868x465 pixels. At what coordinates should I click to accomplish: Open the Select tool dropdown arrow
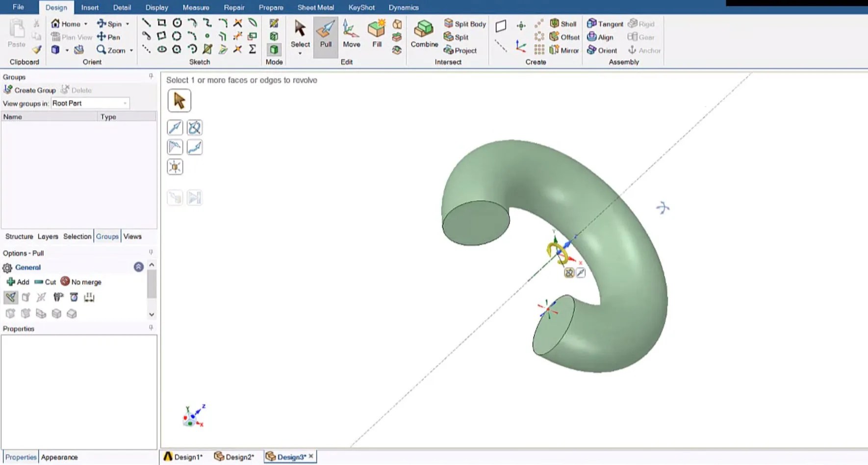click(300, 53)
